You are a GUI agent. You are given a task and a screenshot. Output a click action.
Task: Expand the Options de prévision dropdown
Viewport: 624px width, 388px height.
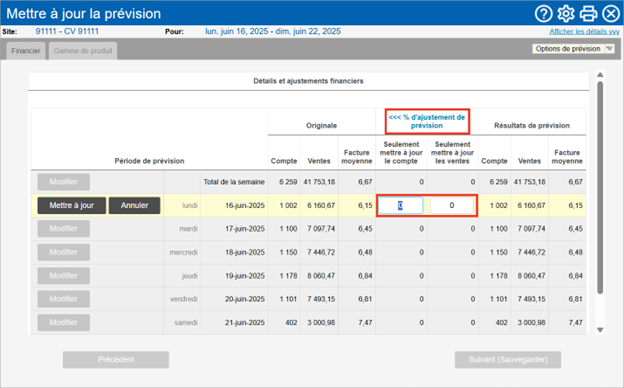pyautogui.click(x=573, y=49)
